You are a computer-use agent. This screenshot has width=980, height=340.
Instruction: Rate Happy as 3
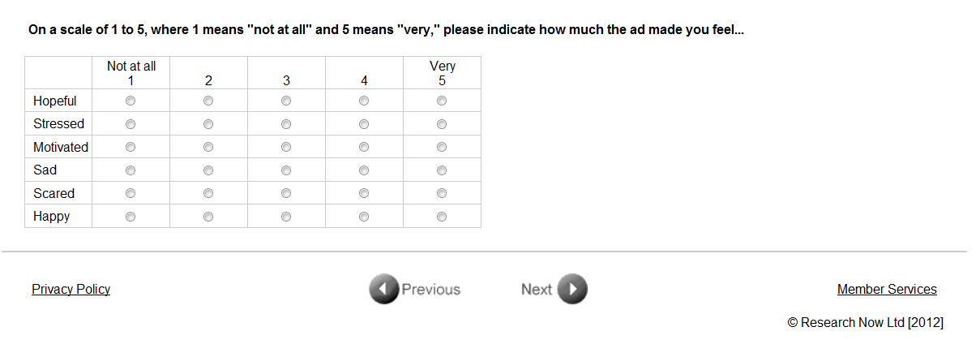tap(286, 217)
